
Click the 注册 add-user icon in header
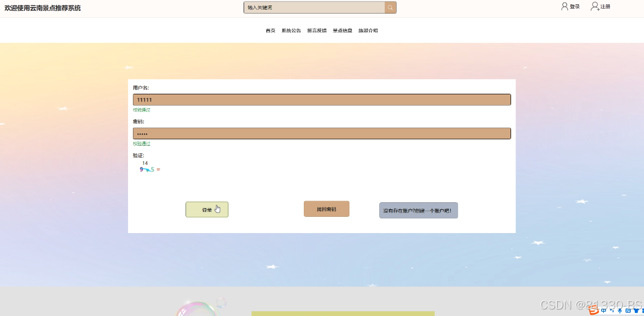click(x=595, y=6)
